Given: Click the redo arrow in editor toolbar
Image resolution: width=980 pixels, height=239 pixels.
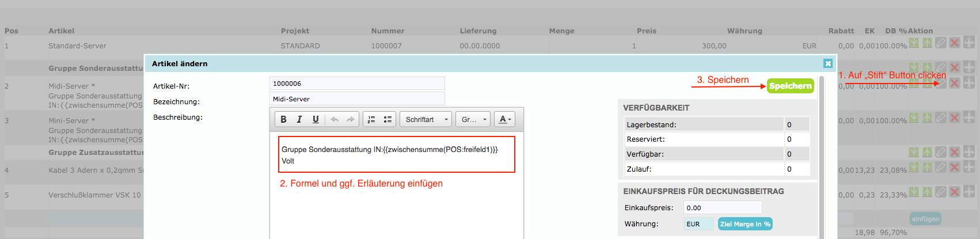Looking at the screenshot, I should [350, 119].
